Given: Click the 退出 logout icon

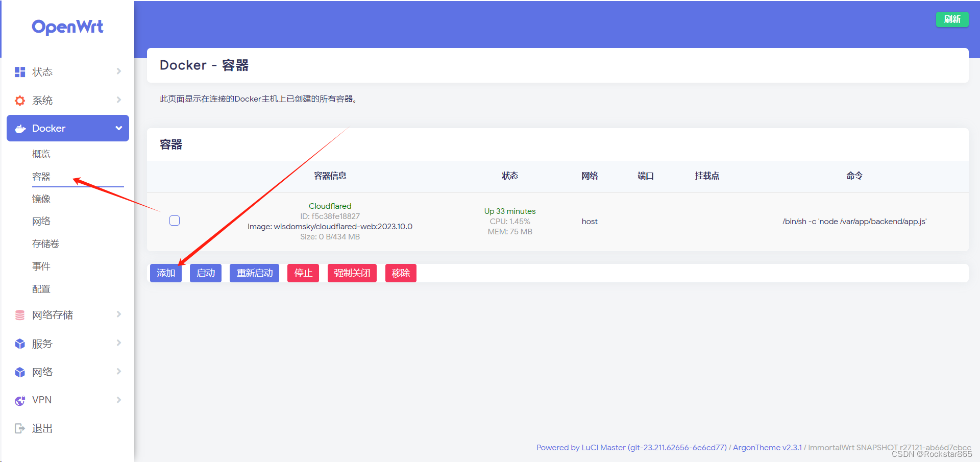Looking at the screenshot, I should pos(19,428).
